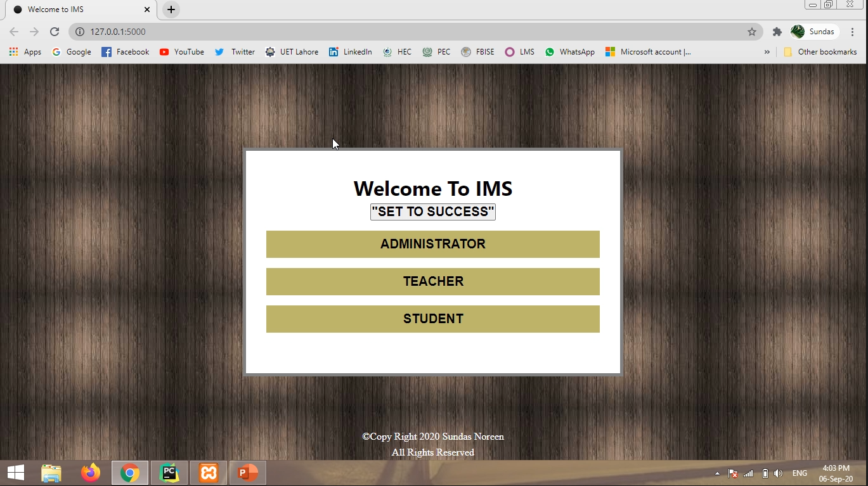Open the Chrome three-dot menu
The height and width of the screenshot is (486, 868).
pyautogui.click(x=853, y=32)
